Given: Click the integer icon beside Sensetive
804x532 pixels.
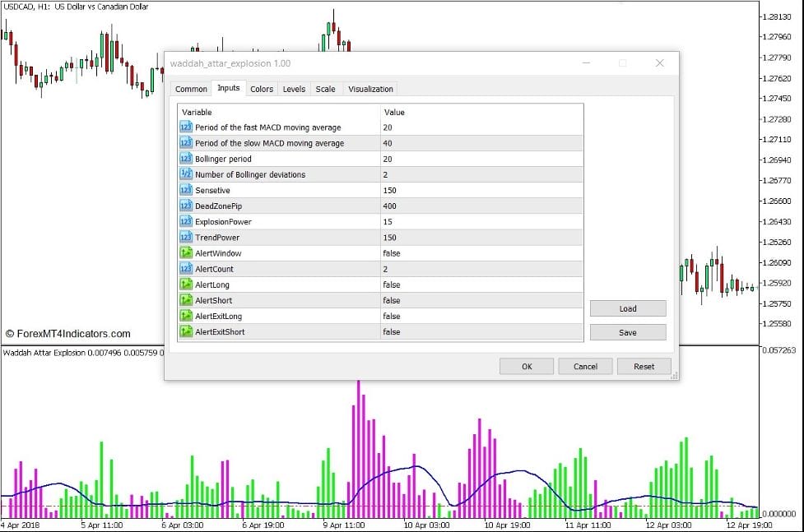Looking at the screenshot, I should pyautogui.click(x=185, y=190).
